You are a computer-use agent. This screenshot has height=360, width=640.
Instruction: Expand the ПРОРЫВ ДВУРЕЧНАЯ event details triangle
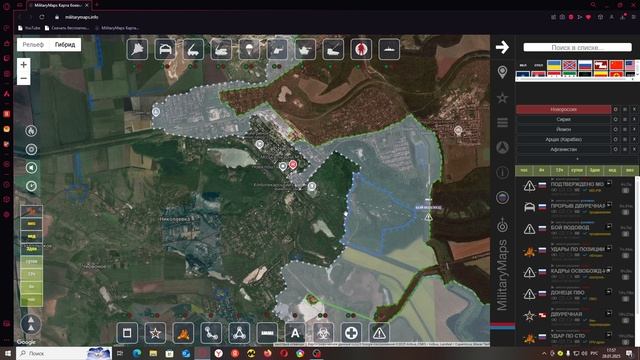click(552, 201)
